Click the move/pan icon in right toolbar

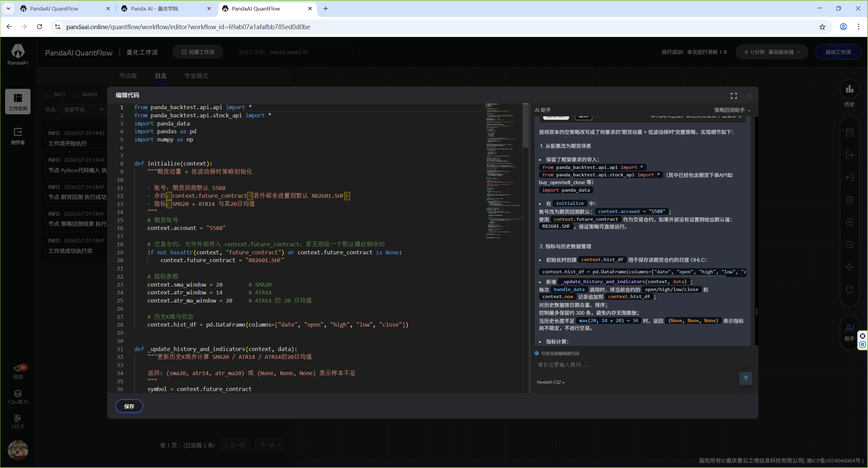[849, 267]
